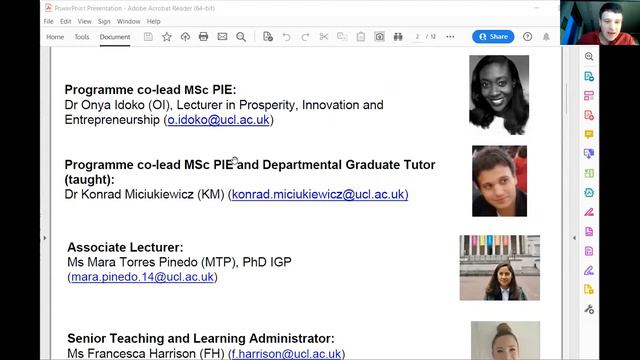Click the email envelope icon
The image size is (640, 360).
pos(222,37)
